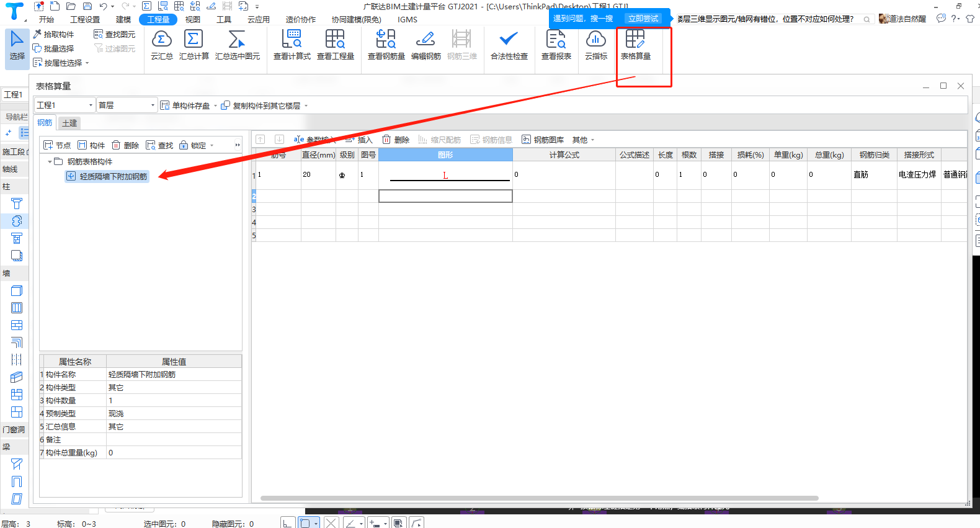Open 查看报表 in the ribbon
Image resolution: width=980 pixels, height=528 pixels.
tap(556, 45)
